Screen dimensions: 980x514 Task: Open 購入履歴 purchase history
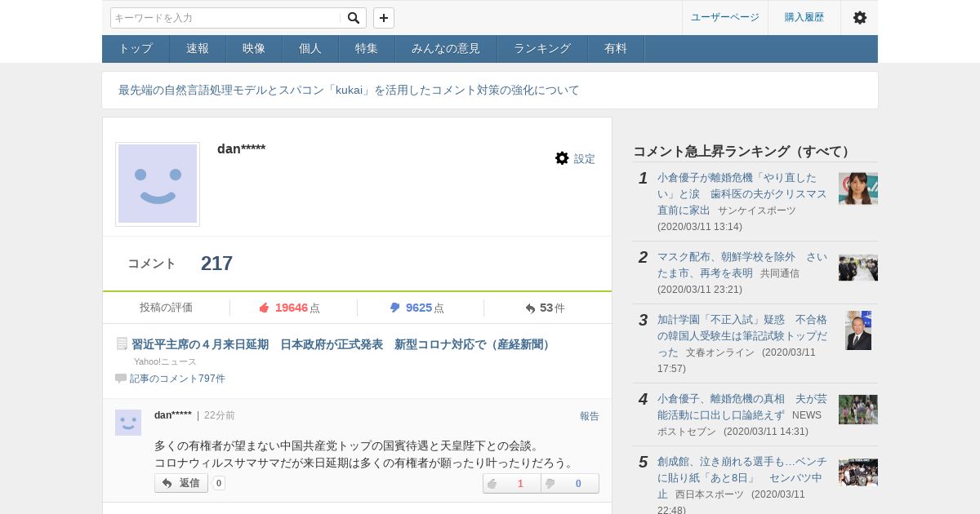[804, 17]
